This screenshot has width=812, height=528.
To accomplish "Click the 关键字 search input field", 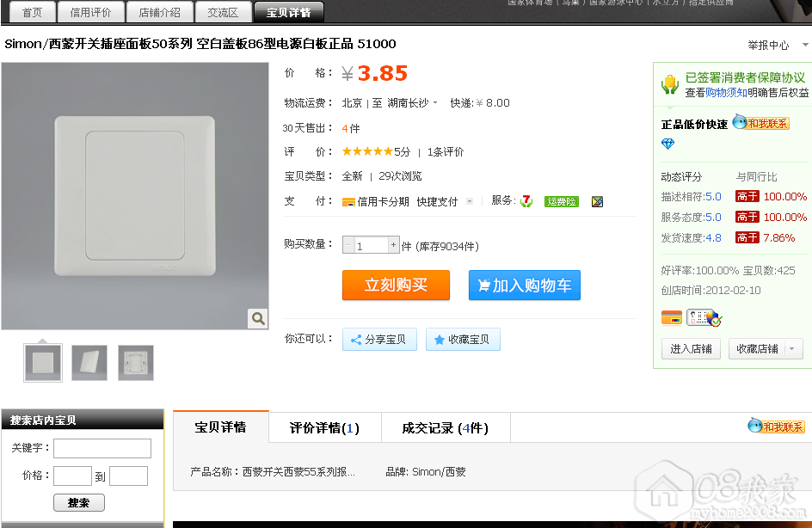I will point(102,448).
